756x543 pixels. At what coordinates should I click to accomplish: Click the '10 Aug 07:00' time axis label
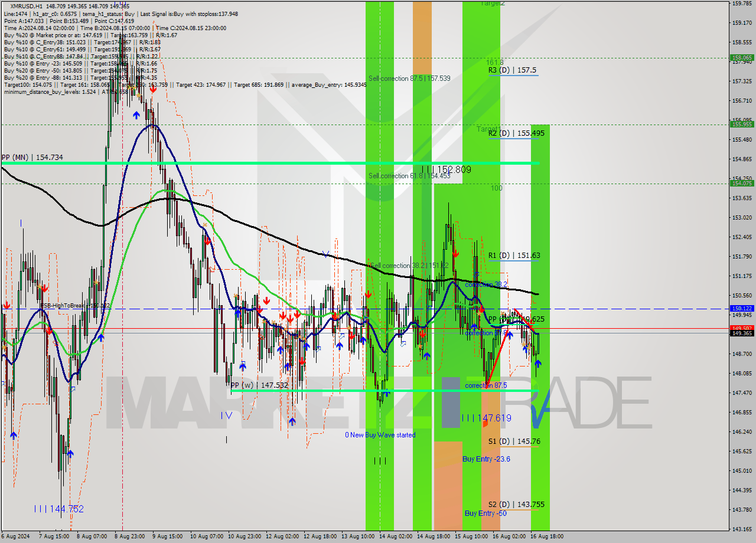coord(207,537)
